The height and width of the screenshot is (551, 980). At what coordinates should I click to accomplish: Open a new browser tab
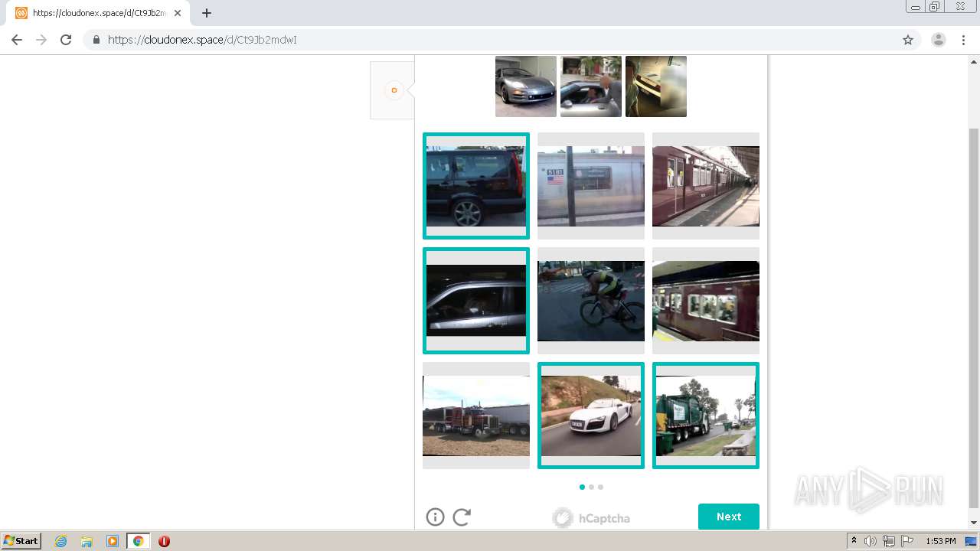pos(207,13)
